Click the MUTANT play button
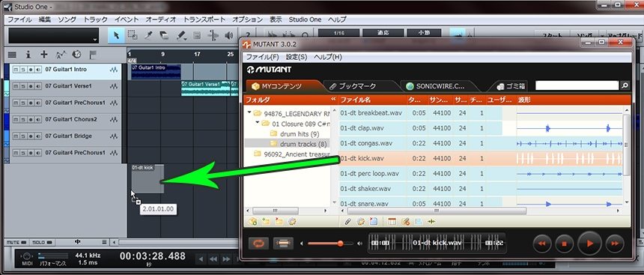This screenshot has height=275, width=644. [589, 244]
